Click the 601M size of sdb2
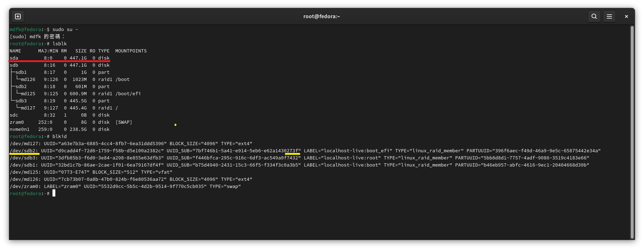 click(x=81, y=87)
